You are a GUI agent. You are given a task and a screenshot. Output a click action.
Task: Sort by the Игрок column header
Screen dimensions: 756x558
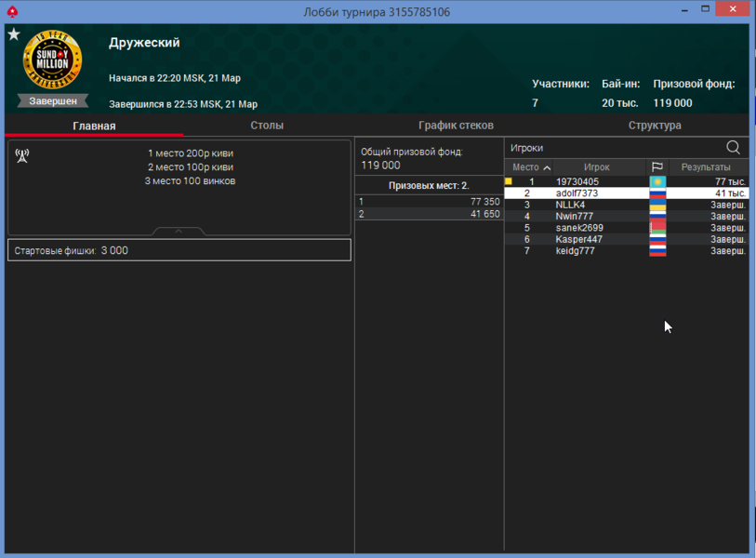[596, 167]
